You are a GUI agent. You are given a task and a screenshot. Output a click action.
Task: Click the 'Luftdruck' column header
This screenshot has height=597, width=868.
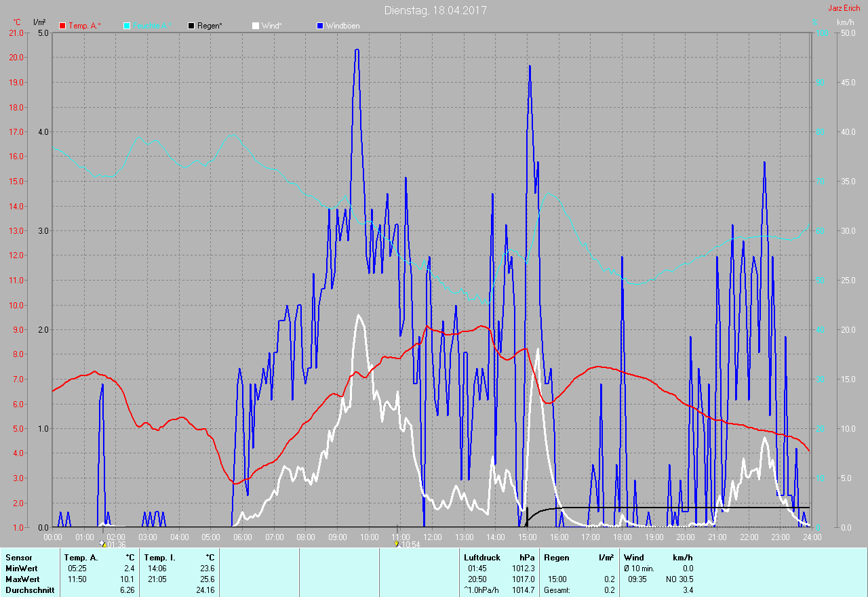[482, 558]
